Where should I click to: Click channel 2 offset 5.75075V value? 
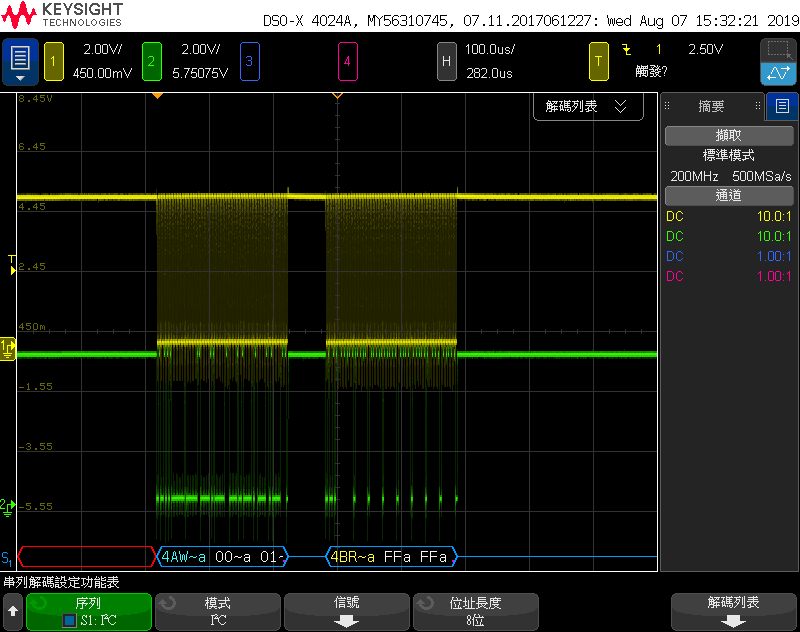(200, 73)
